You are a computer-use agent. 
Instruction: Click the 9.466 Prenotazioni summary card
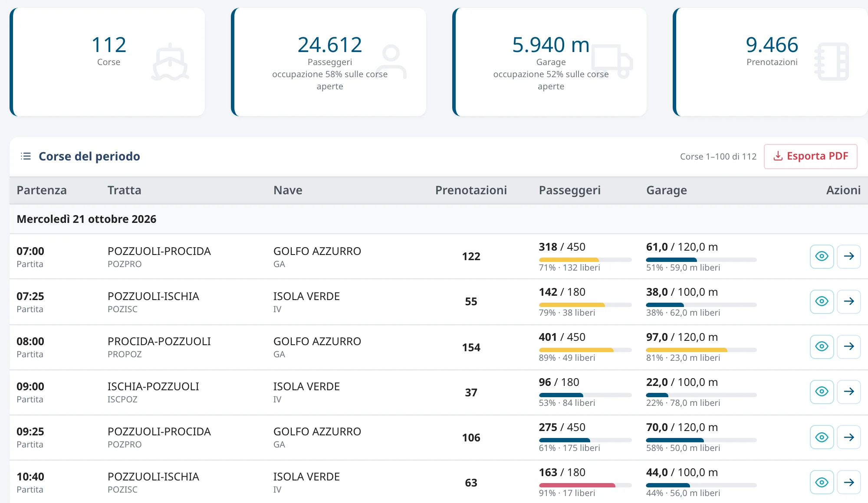click(770, 62)
